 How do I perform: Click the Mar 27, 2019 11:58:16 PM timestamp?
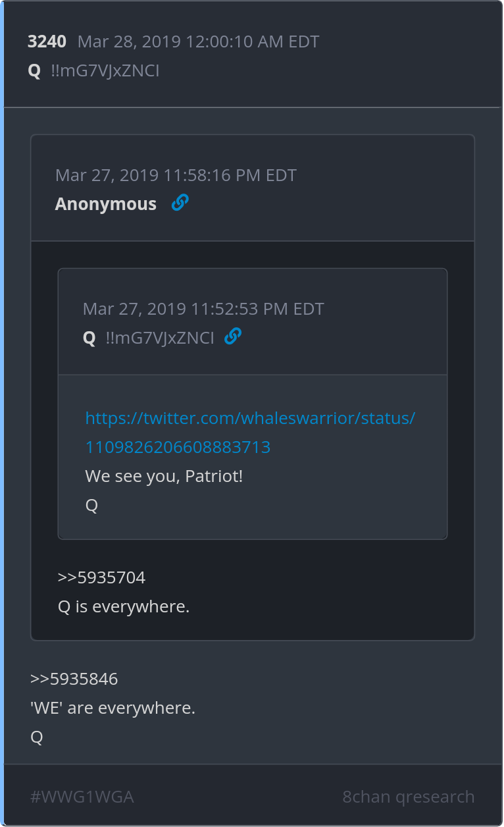tap(176, 175)
